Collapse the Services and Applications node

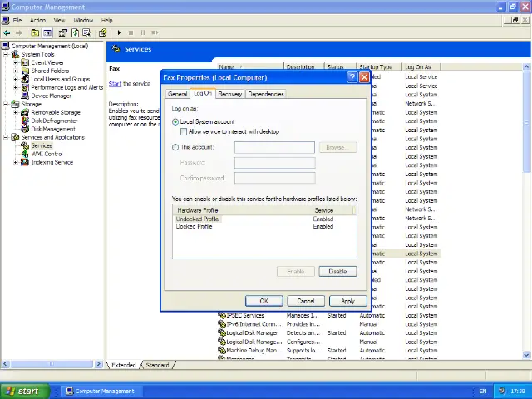(x=6, y=137)
